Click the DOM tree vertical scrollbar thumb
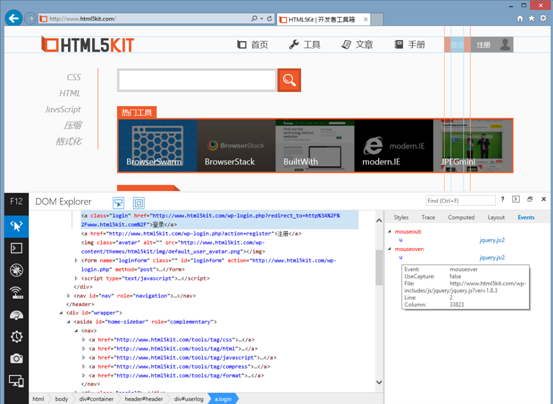Viewport: 553px width, 404px height. (379, 268)
